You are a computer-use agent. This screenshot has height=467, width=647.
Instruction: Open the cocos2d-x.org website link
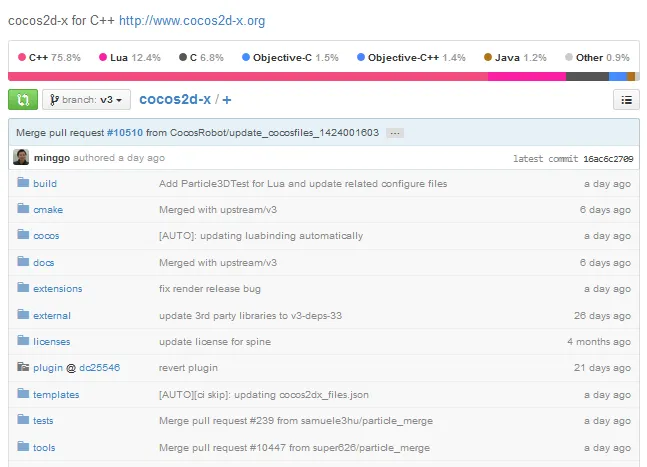click(x=192, y=20)
